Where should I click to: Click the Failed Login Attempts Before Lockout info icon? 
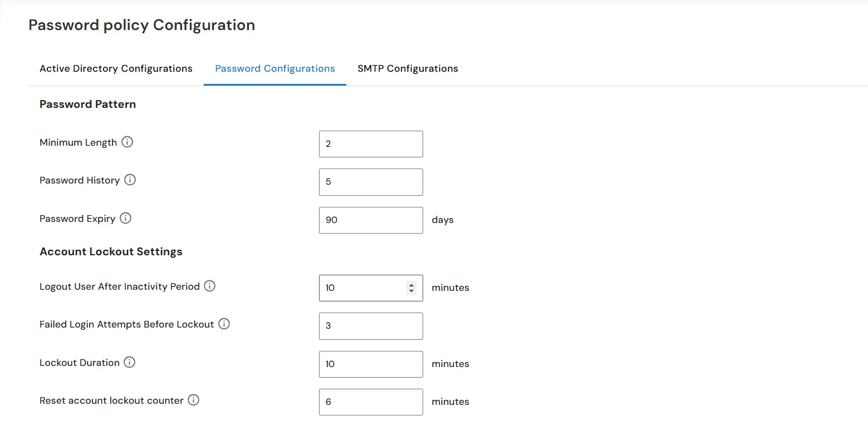tap(224, 324)
